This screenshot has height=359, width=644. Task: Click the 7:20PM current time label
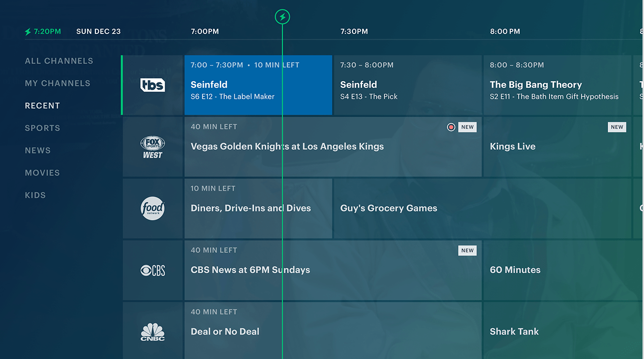click(47, 31)
